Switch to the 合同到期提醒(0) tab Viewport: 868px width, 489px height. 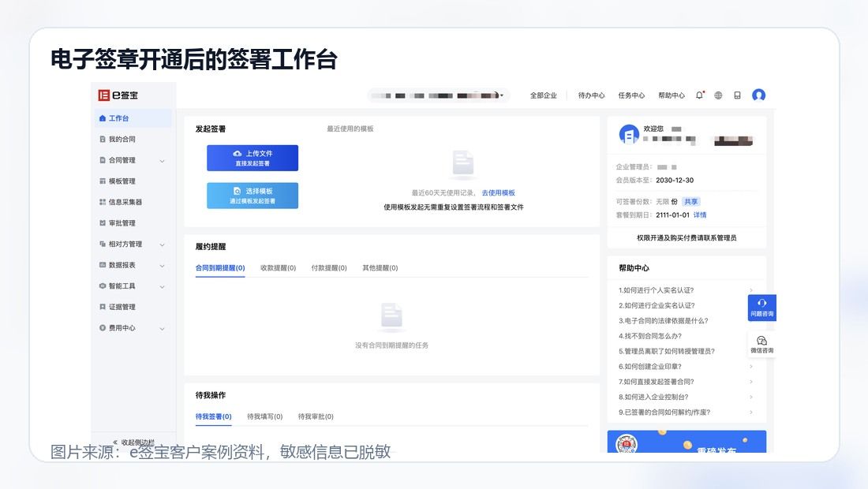220,267
